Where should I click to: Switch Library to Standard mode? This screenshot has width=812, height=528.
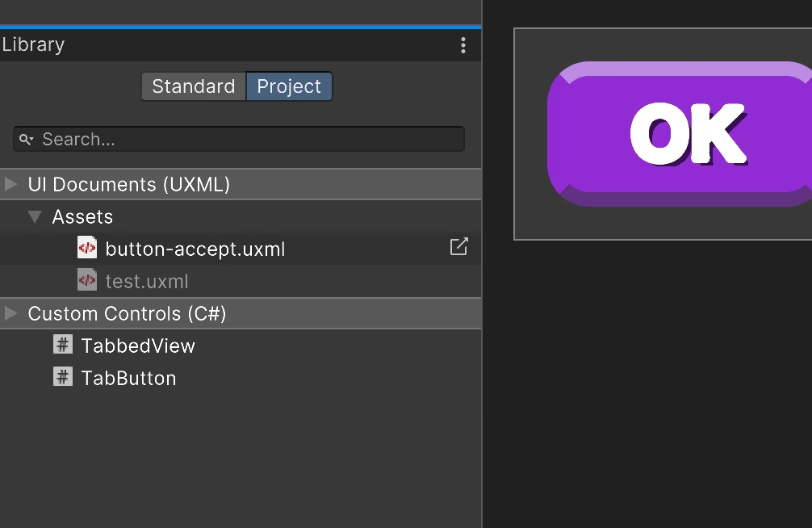(x=194, y=86)
